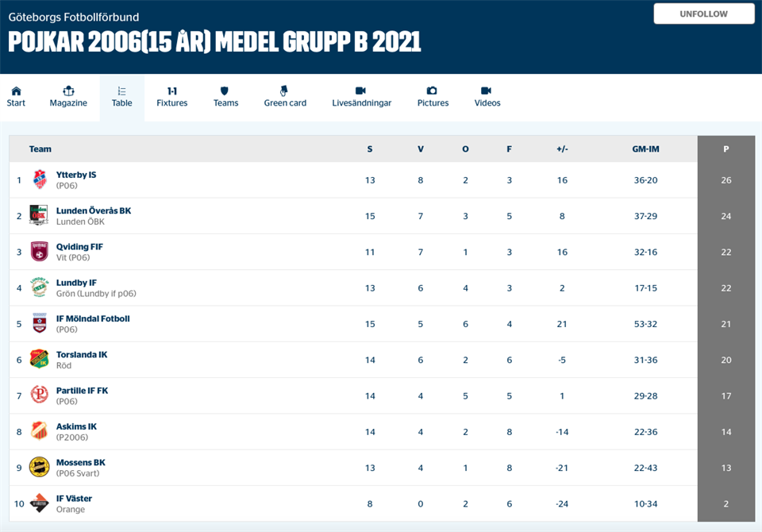Click the Lunden Överås BK team logo
Viewport: 762px width, 532px height.
point(39,216)
